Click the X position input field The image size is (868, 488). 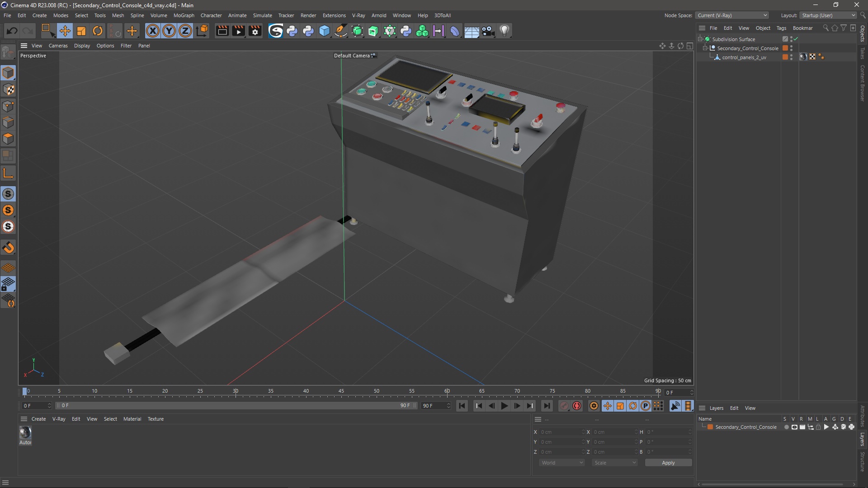tap(561, 432)
